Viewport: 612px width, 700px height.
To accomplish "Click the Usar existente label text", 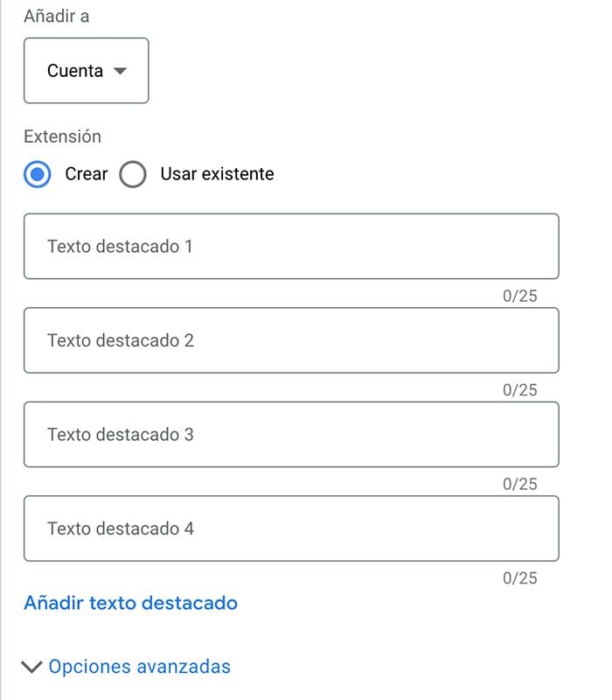I will click(215, 174).
